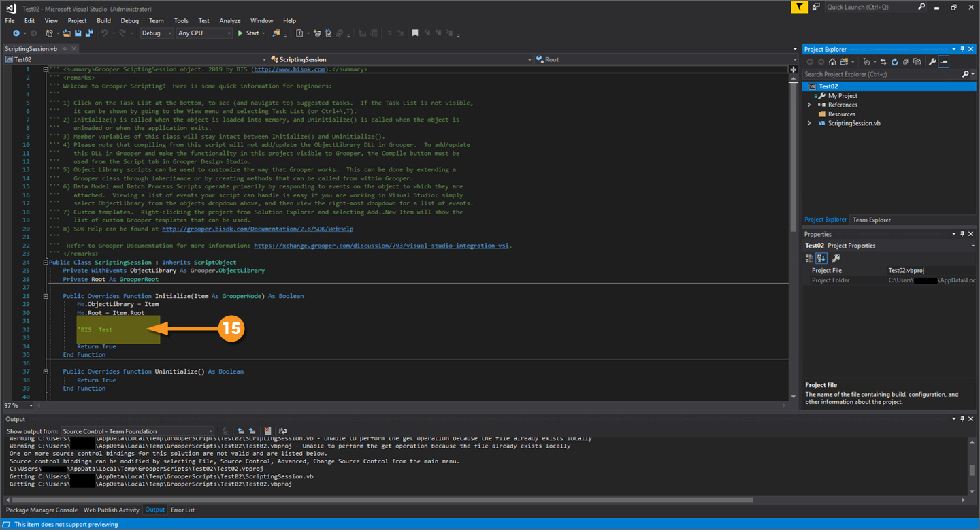The width and height of the screenshot is (980, 530).
Task: Click the Collapse All icon in Project Explorer
Action: point(906,62)
